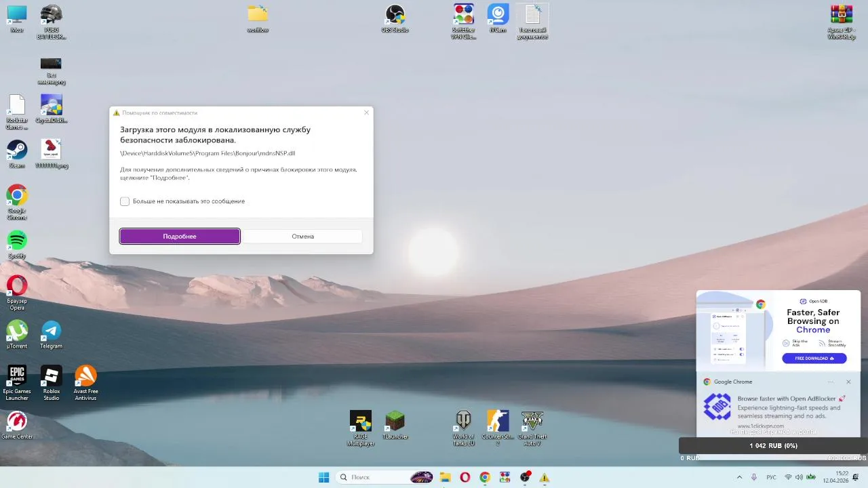Select the Epic Games Launcher shortcut
Screen dimensions: 868x488
click(17, 383)
